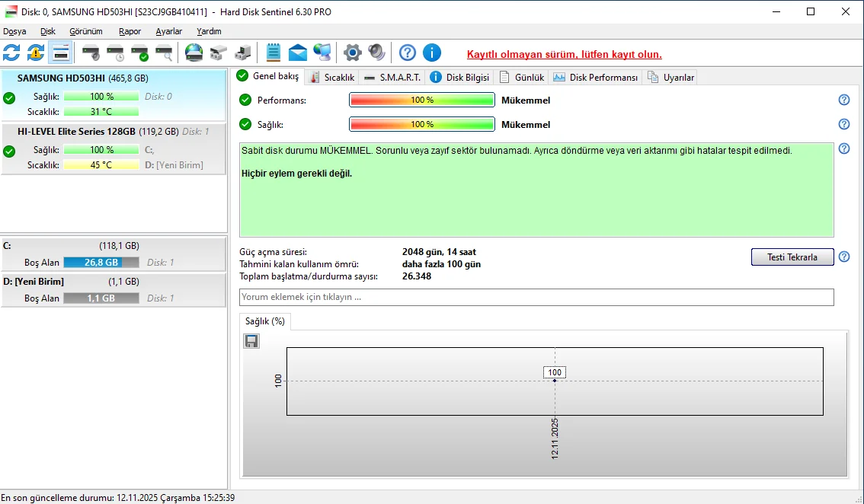The height and width of the screenshot is (504, 864).
Task: Click the refresh disk status icon
Action: 11,53
